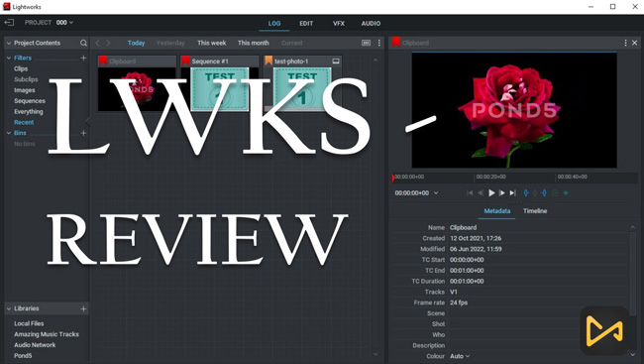
Task: Open the Colour Auto dropdown
Action: point(460,356)
